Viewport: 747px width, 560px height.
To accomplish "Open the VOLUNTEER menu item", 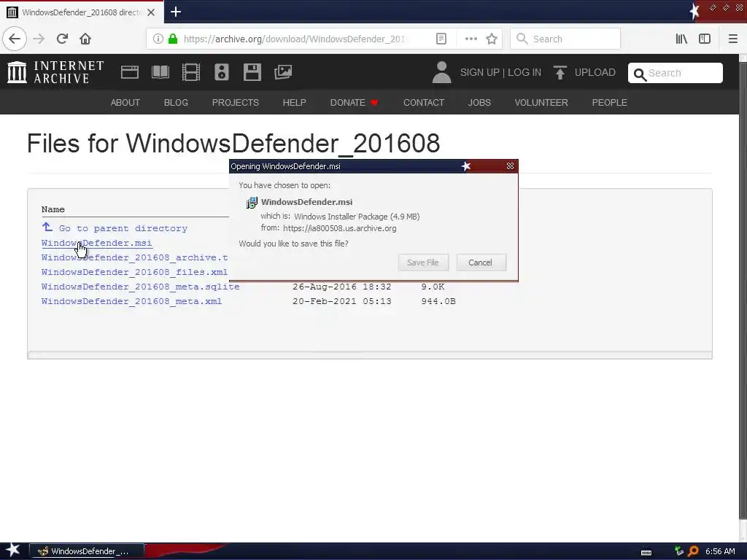I will click(x=541, y=102).
